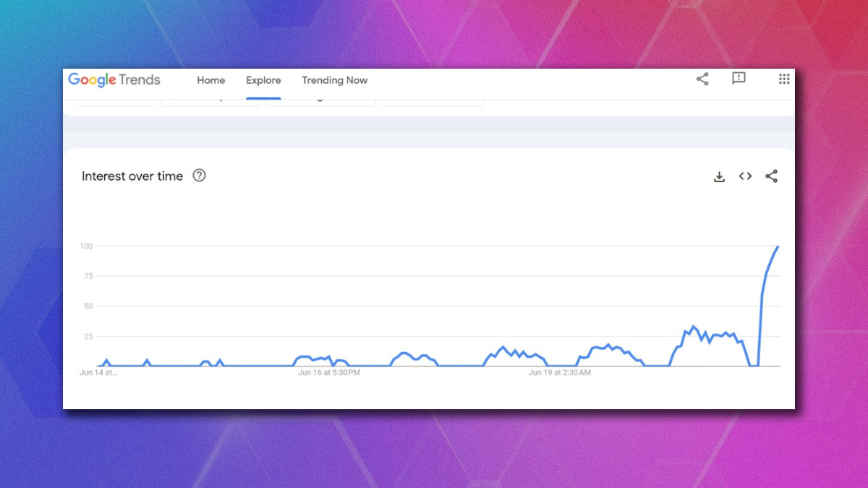
Task: Open the embed code for the chart
Action: click(x=745, y=176)
